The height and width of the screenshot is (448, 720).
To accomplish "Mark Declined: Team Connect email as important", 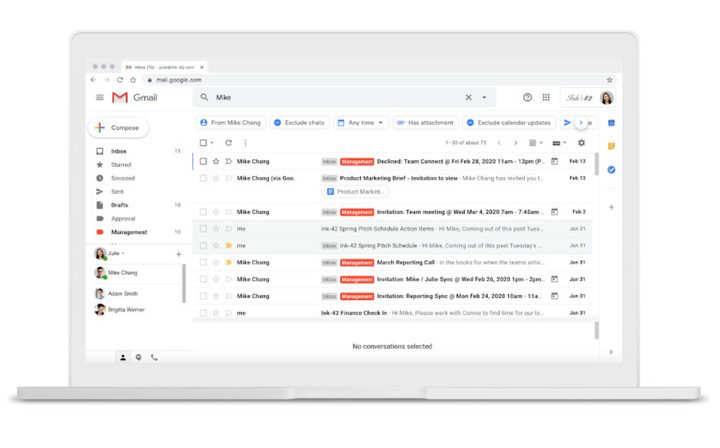I will (x=228, y=162).
